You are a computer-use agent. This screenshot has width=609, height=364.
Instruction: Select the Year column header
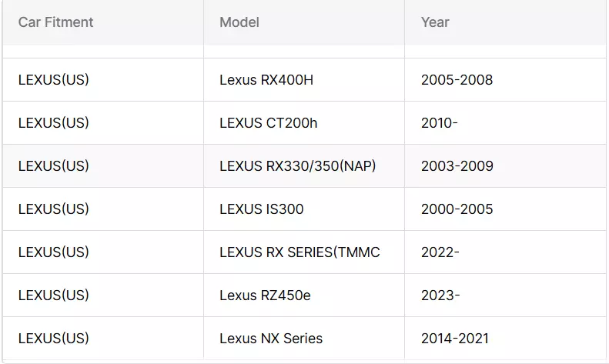pyautogui.click(x=505, y=22)
